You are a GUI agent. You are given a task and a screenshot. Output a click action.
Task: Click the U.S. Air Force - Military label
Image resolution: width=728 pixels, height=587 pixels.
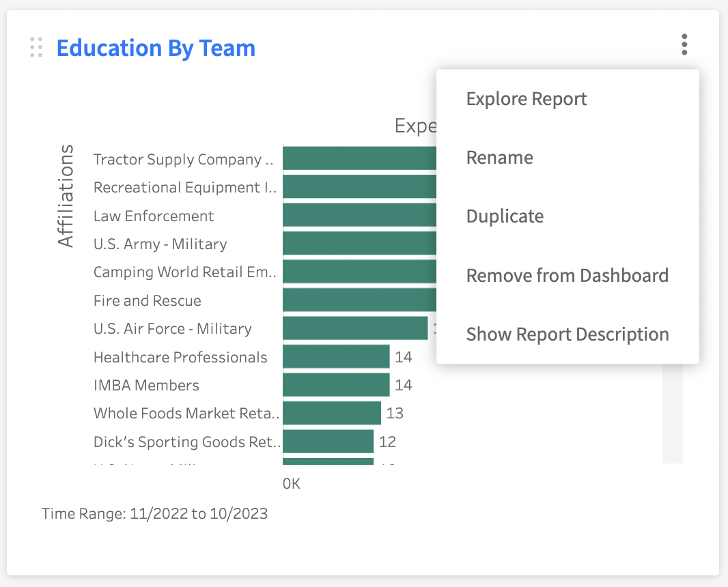tap(173, 328)
